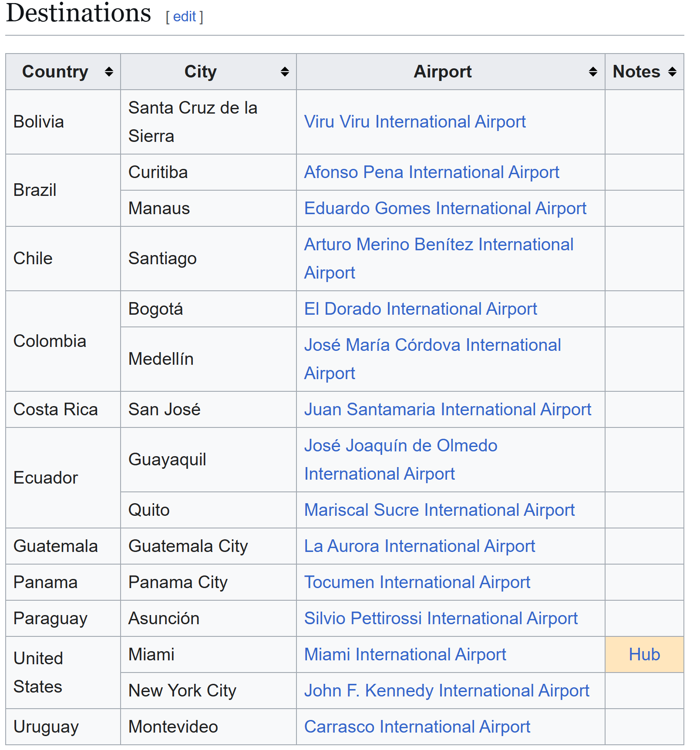
Task: Click the City column sort arrows
Action: [285, 72]
